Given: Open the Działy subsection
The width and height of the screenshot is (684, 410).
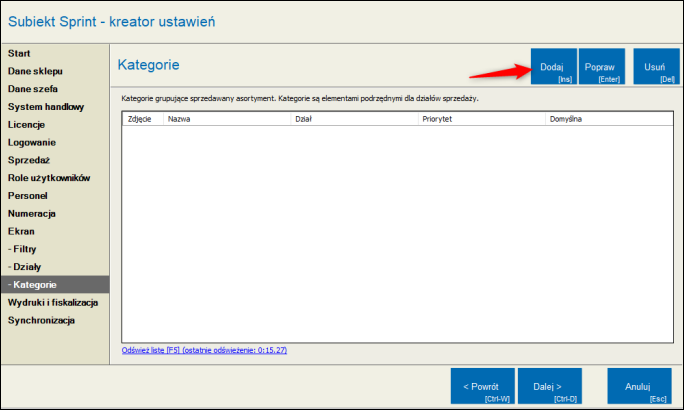Looking at the screenshot, I should pyautogui.click(x=55, y=267).
